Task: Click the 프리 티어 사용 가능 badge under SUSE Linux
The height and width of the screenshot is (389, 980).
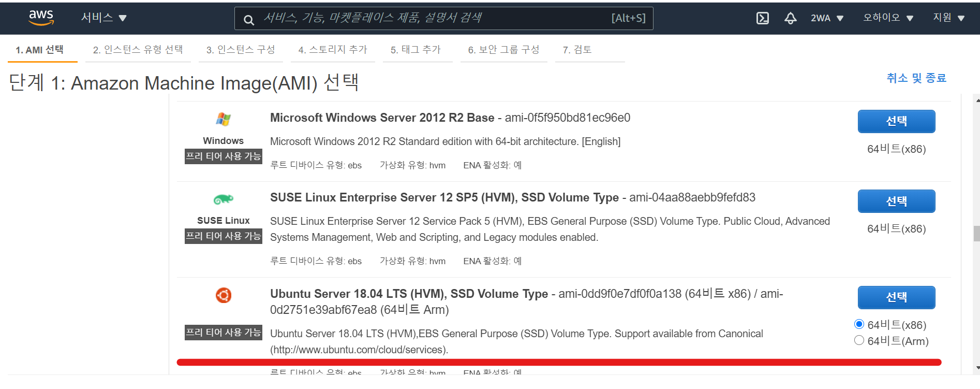Action: 224,236
